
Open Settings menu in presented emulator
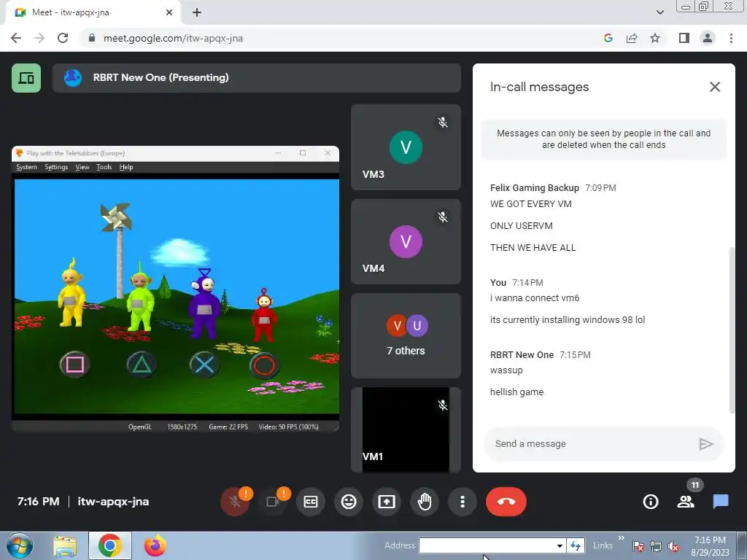coord(56,167)
